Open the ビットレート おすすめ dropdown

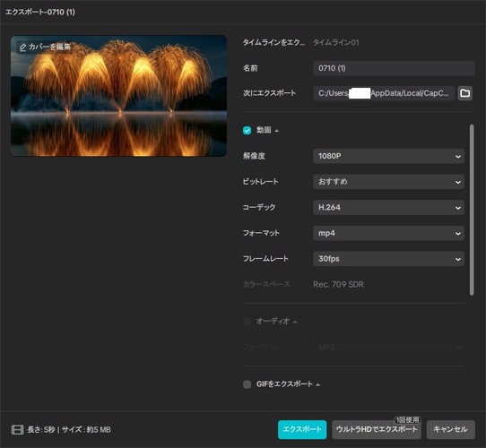click(388, 182)
